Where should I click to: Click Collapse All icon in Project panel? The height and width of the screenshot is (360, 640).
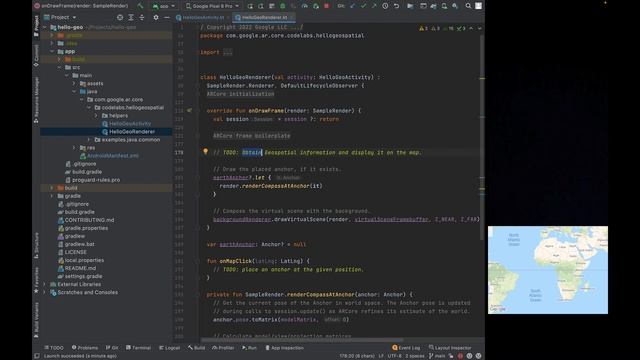click(142, 18)
